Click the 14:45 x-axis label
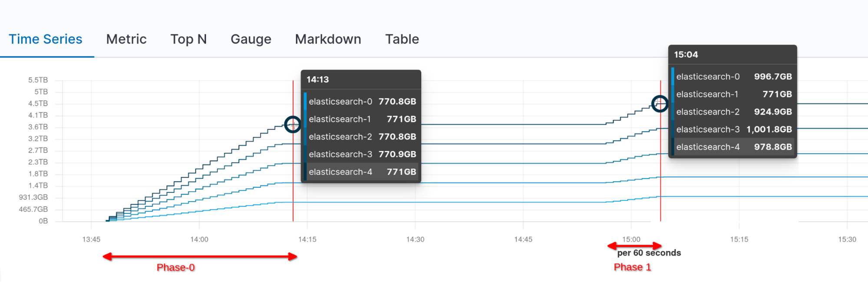Image resolution: width=868 pixels, height=282 pixels. 523,239
